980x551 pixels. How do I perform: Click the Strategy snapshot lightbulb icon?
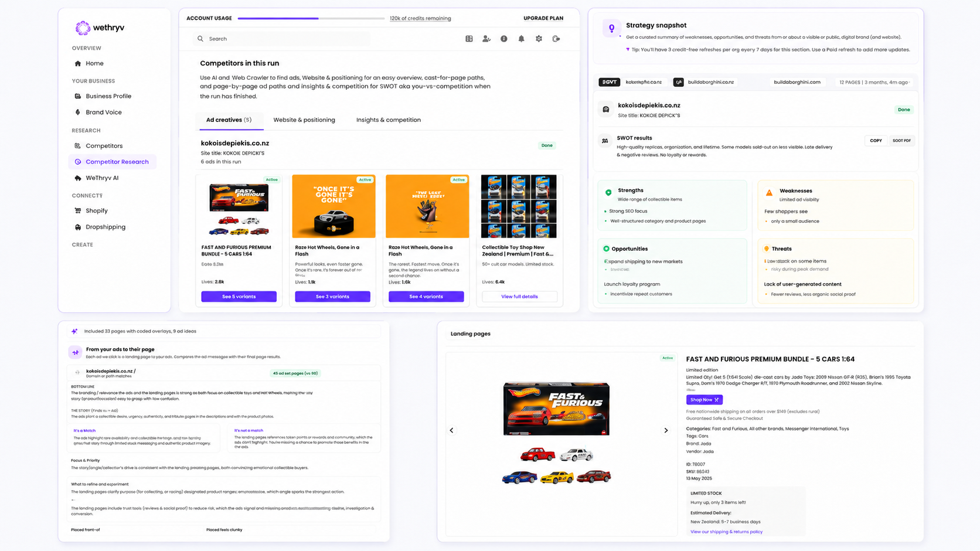611,28
